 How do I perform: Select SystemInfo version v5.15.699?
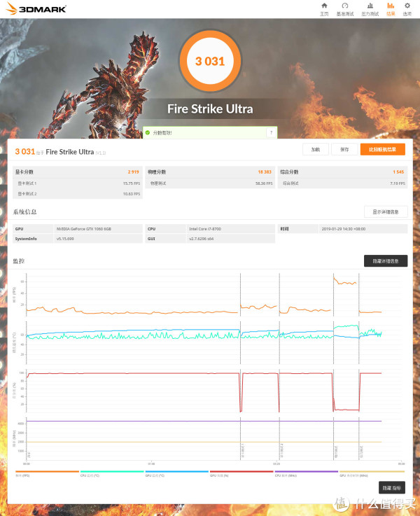coord(65,239)
